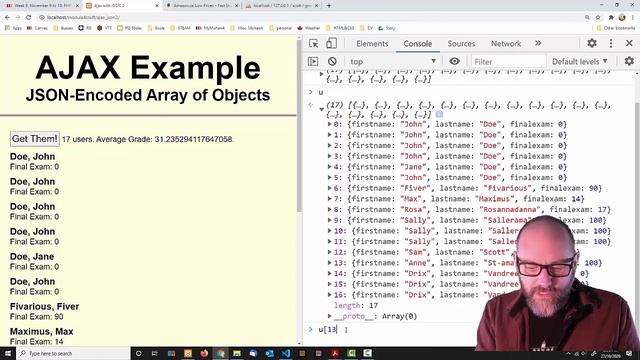The image size is (640, 360).
Task: Close the Ajax with JSON browser tab
Action: (157, 6)
